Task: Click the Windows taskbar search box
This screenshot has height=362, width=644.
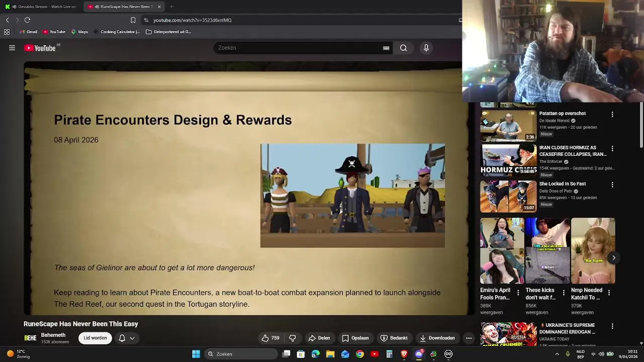Action: click(x=242, y=354)
